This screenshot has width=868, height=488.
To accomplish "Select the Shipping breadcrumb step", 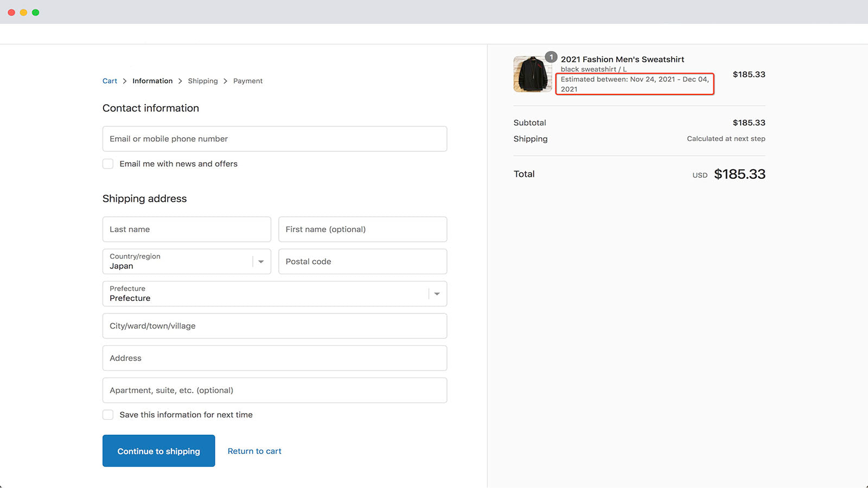I will tap(203, 81).
